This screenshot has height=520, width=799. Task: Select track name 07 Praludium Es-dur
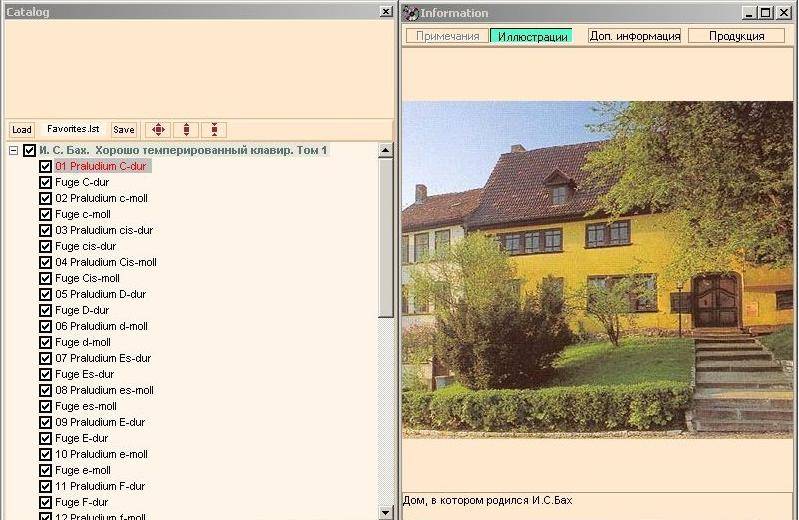(x=103, y=358)
